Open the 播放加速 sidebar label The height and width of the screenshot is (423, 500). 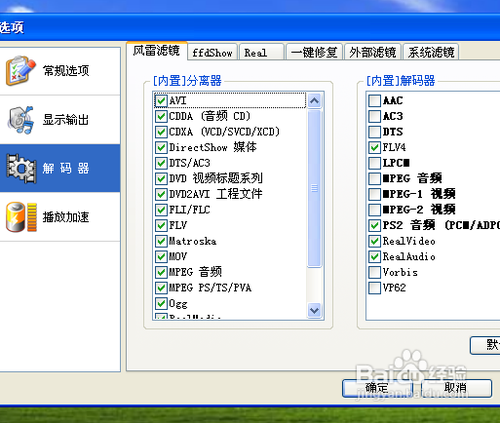[66, 217]
